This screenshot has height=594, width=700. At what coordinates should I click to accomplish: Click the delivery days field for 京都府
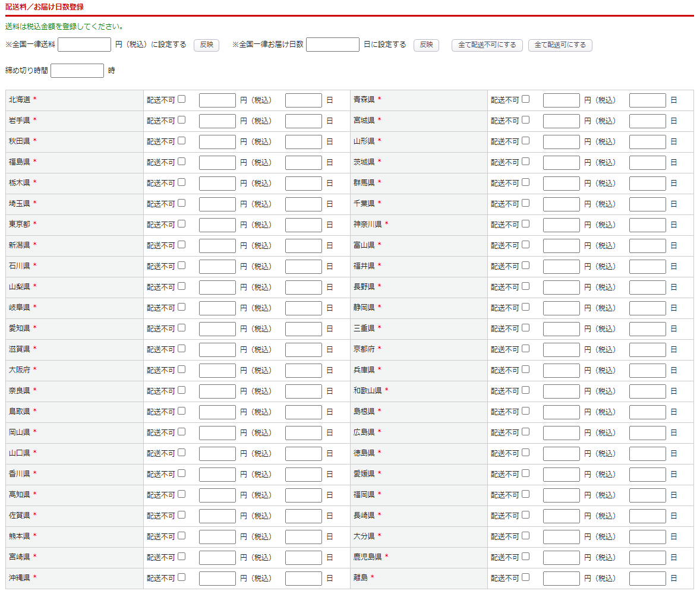647,350
